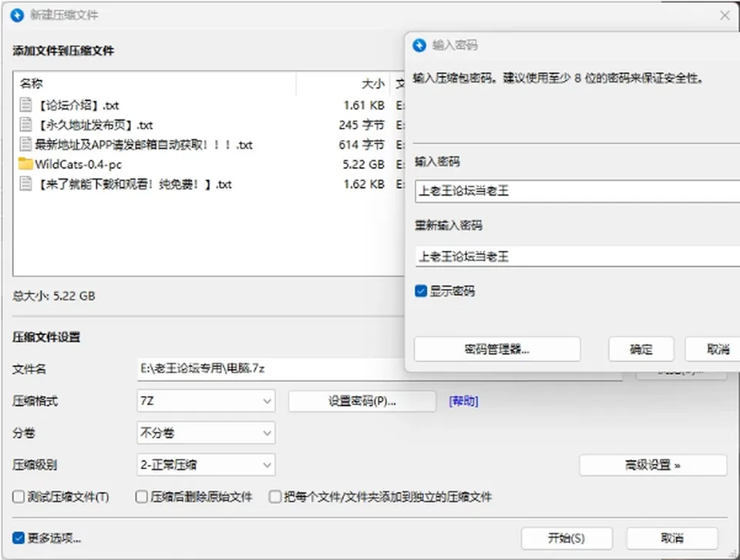
Task: Select the folder name WildCats-0.4-pc
Action: 79,164
